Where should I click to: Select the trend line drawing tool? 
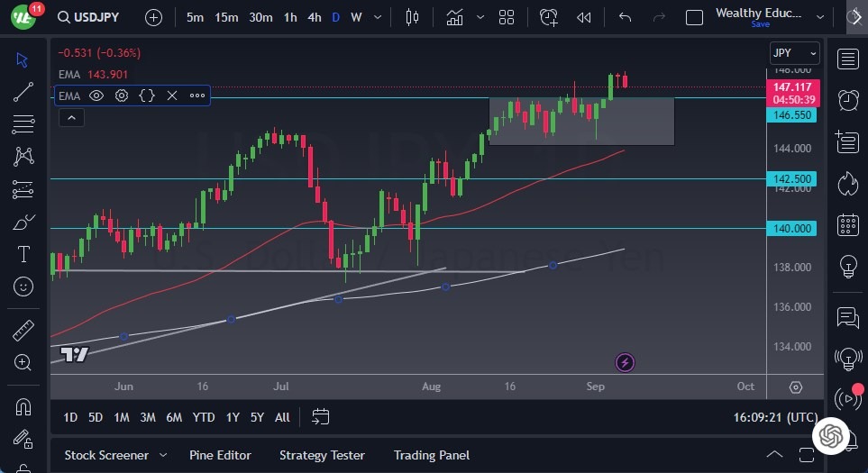point(23,92)
